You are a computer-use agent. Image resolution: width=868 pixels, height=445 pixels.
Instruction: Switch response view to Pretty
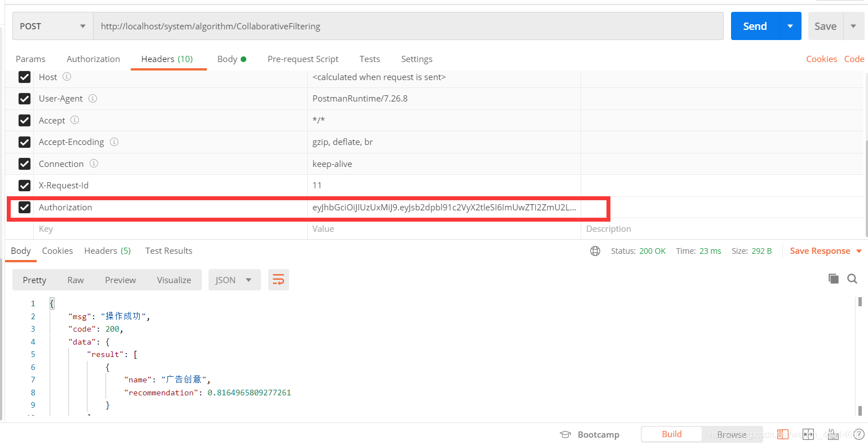(34, 280)
